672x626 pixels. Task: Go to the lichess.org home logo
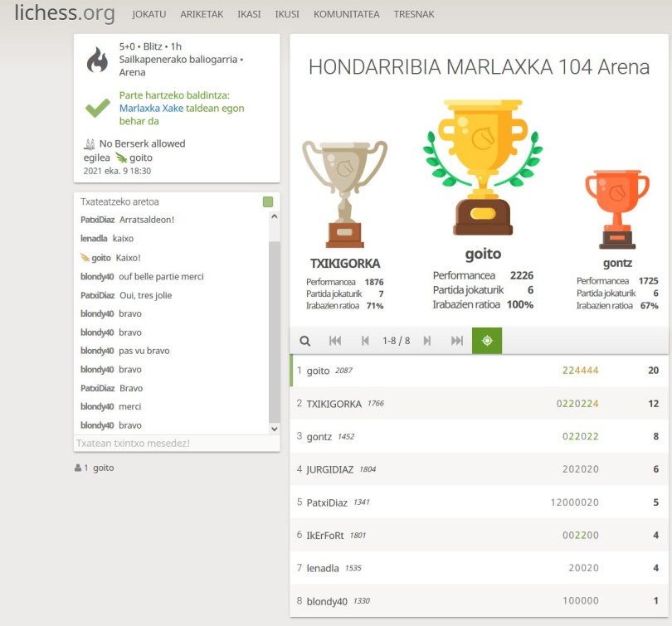[x=64, y=13]
